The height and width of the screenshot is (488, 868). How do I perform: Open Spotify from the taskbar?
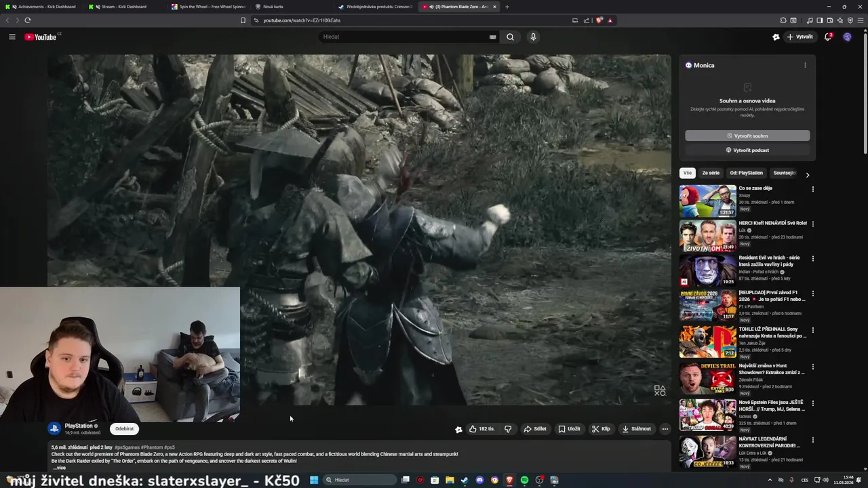click(x=524, y=480)
